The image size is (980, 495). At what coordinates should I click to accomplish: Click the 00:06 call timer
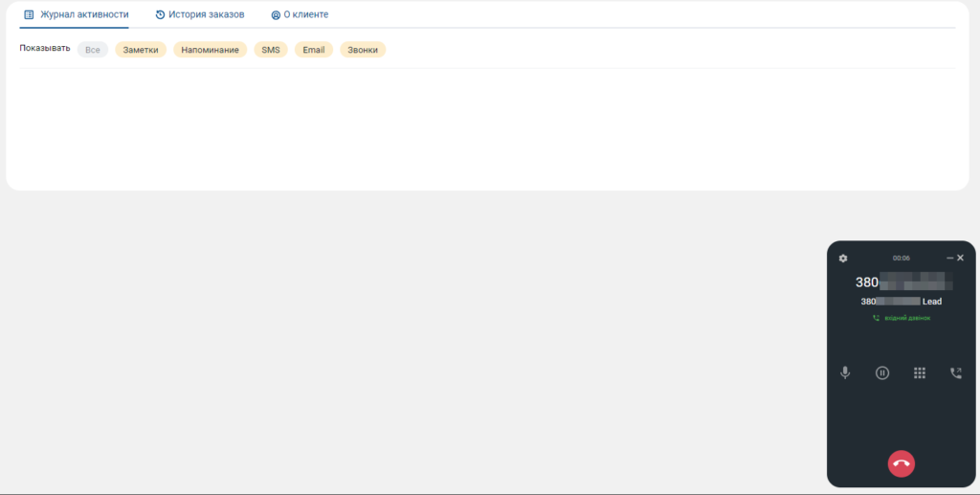[901, 259]
